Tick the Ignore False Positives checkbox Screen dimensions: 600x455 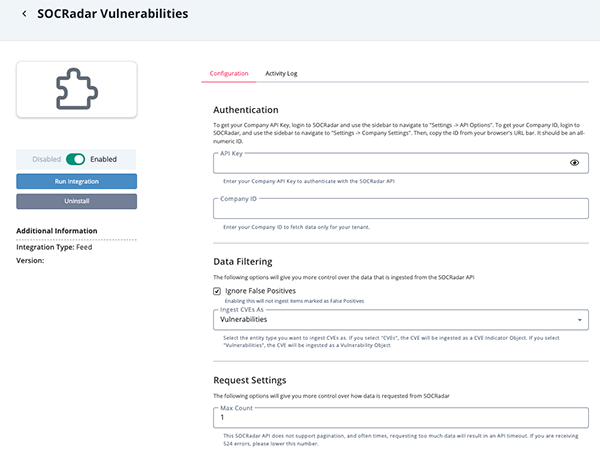pyautogui.click(x=218, y=290)
